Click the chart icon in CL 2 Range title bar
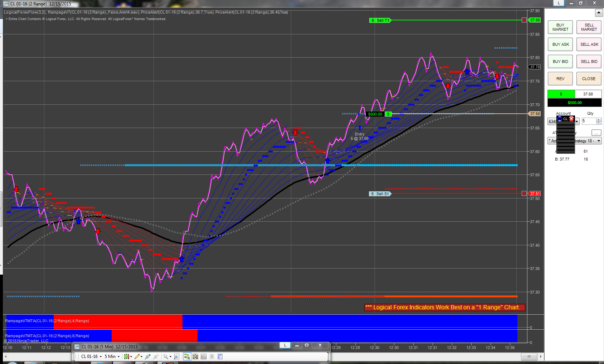This screenshot has width=604, height=364. click(x=6, y=4)
